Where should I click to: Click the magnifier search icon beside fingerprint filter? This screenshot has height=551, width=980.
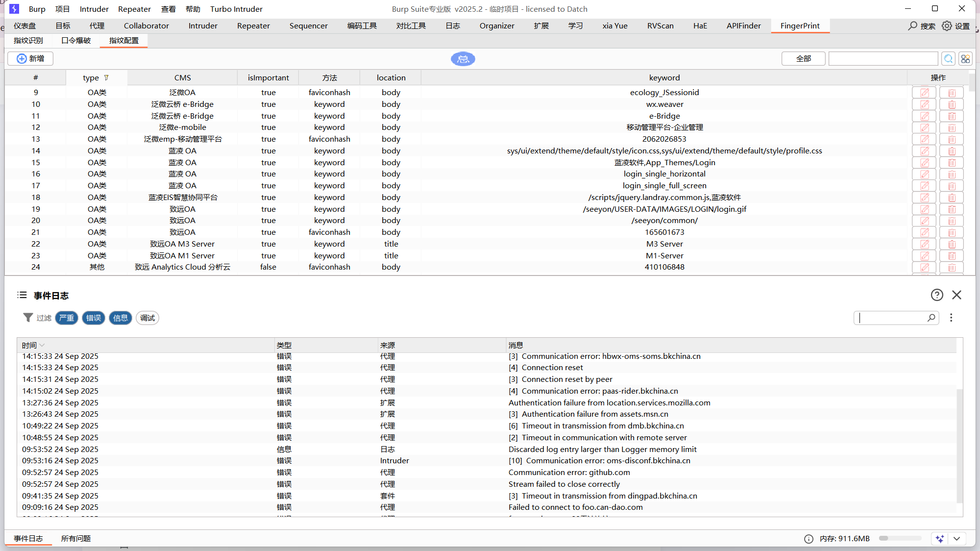click(949, 59)
